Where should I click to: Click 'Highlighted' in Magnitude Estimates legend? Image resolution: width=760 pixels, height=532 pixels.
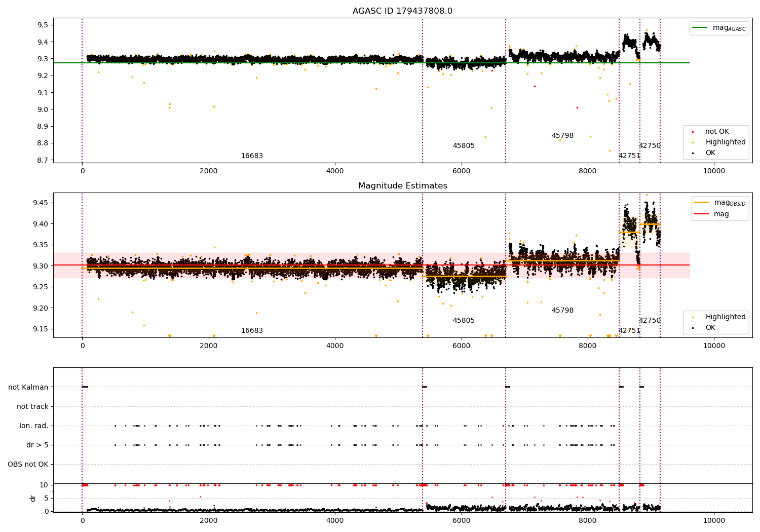point(726,317)
